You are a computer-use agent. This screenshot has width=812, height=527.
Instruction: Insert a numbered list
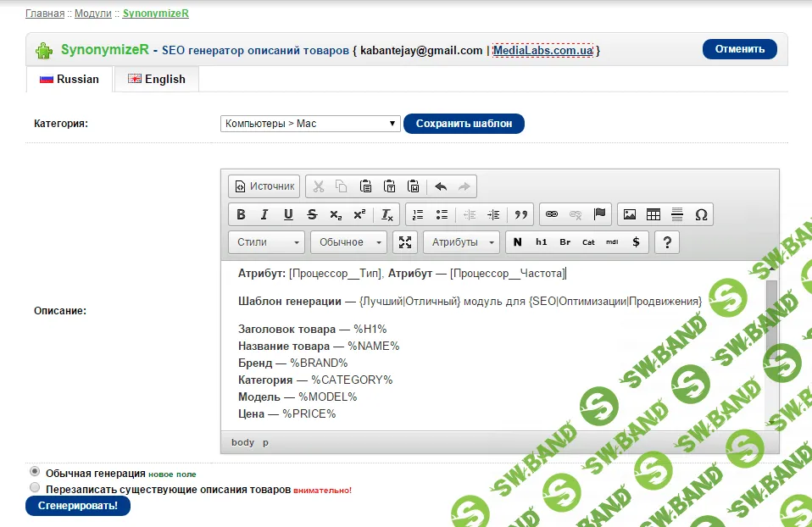(416, 213)
